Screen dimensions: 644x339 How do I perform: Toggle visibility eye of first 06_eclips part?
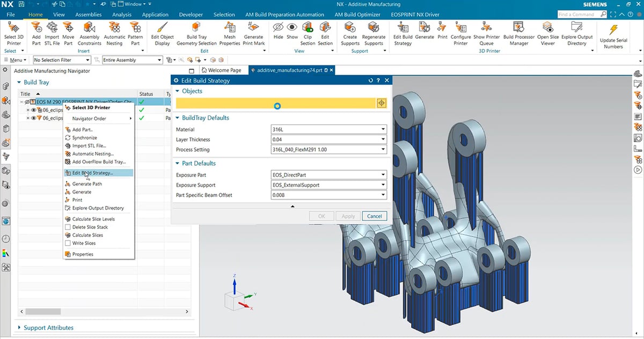[x=33, y=110]
